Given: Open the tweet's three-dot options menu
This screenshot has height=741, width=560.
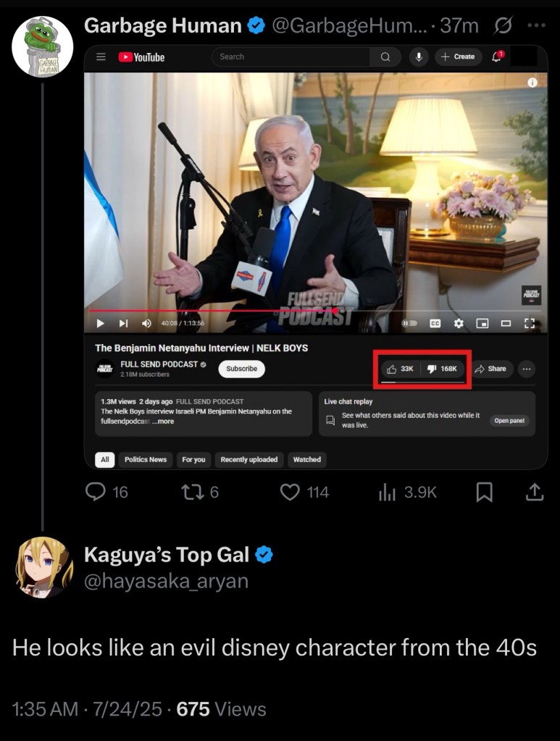Looking at the screenshot, I should [x=536, y=26].
